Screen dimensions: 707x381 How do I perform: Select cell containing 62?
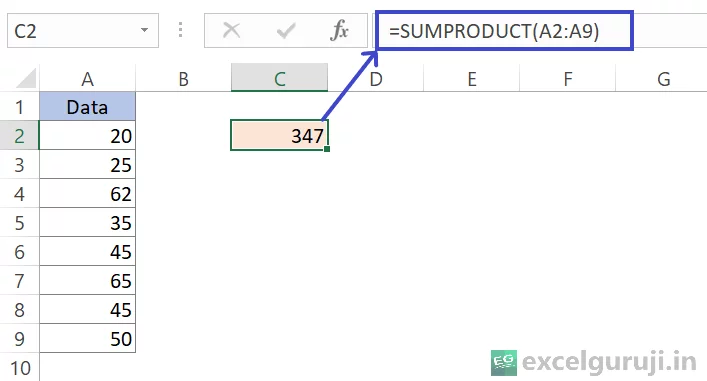87,193
